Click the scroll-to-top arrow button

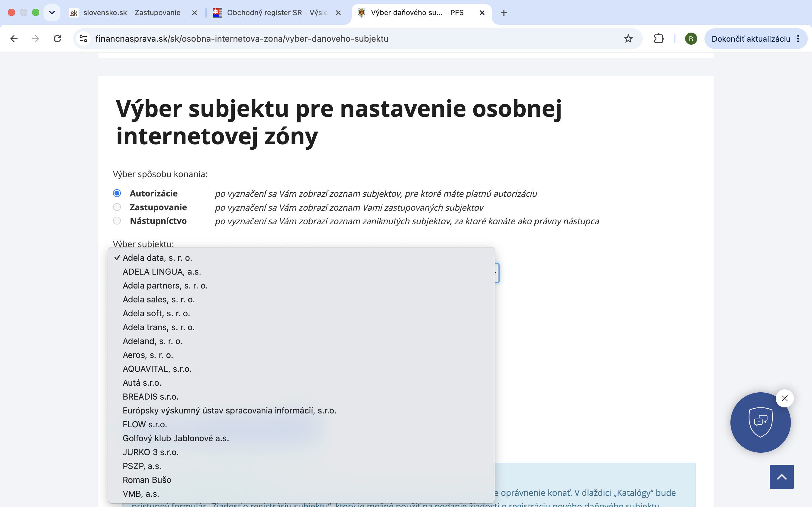[x=781, y=477]
